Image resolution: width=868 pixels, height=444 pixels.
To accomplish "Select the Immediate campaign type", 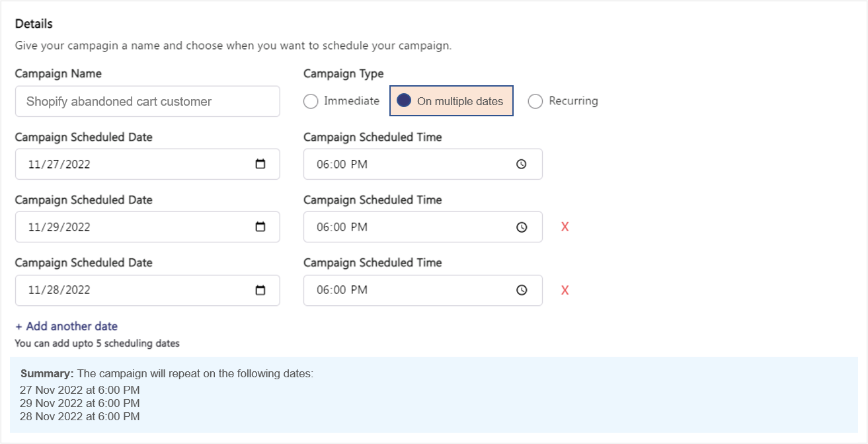I will (311, 101).
